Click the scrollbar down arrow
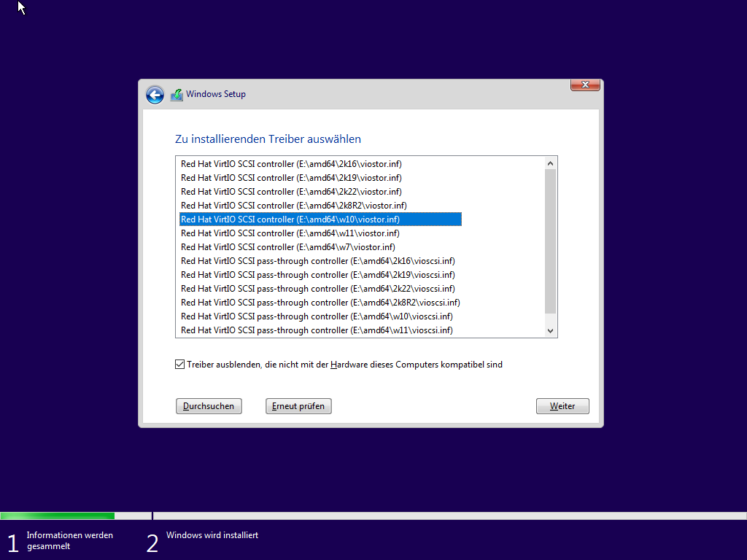 click(551, 330)
